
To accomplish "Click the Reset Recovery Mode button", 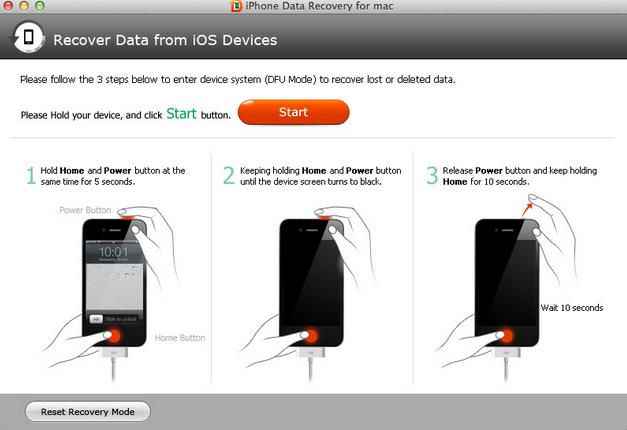I will (x=88, y=412).
